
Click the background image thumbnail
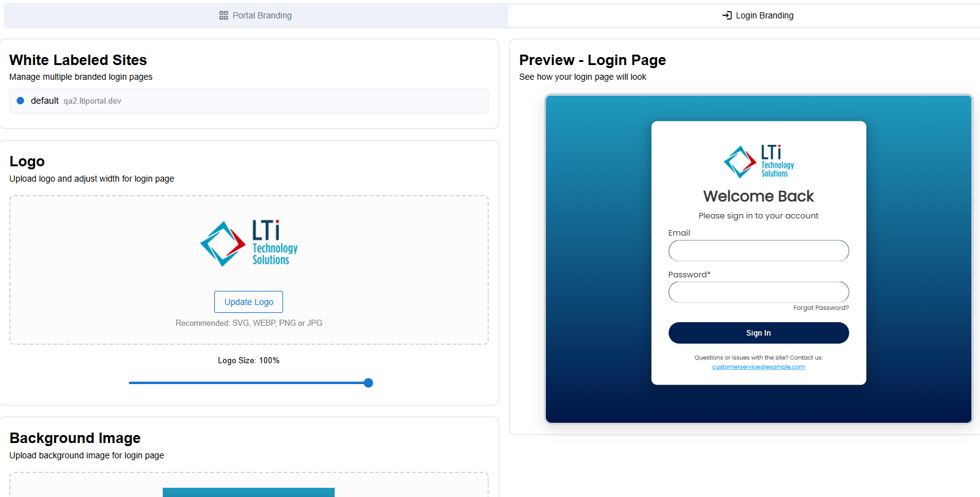click(x=249, y=492)
